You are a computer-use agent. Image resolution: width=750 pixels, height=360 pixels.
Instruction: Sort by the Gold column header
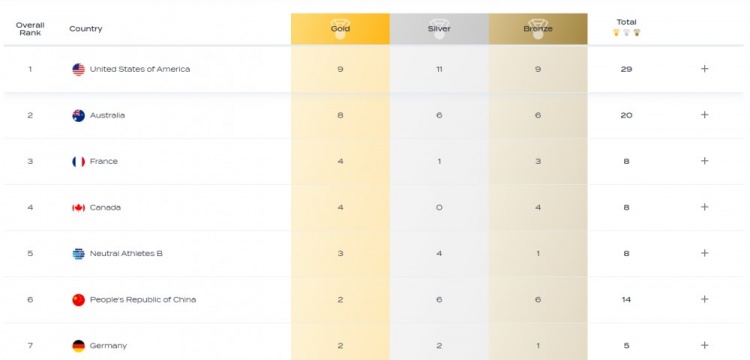click(x=340, y=29)
